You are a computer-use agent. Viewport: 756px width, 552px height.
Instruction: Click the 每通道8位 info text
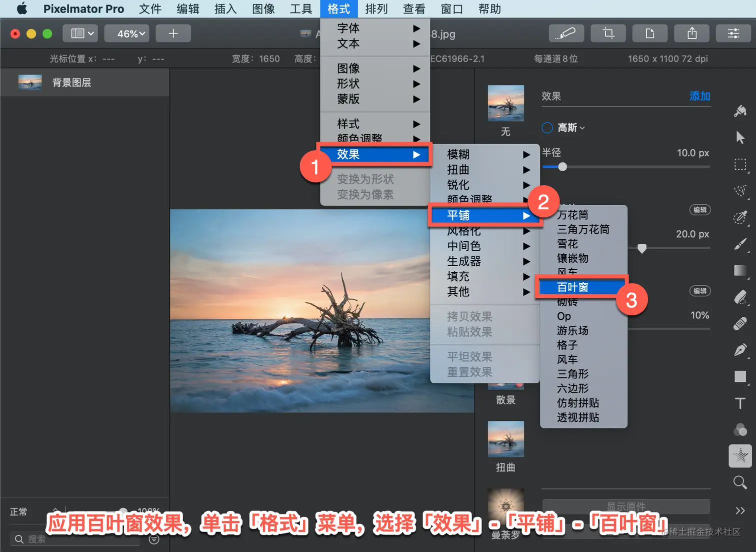pos(555,59)
